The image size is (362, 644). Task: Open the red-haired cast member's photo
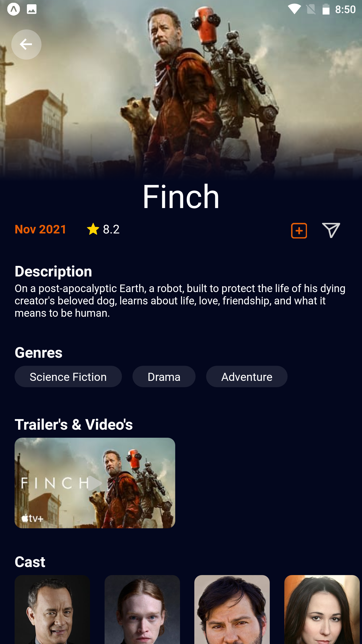coord(142,609)
